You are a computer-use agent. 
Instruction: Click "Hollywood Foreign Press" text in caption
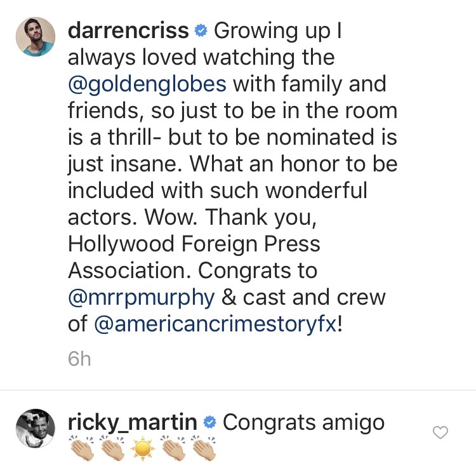[194, 244]
